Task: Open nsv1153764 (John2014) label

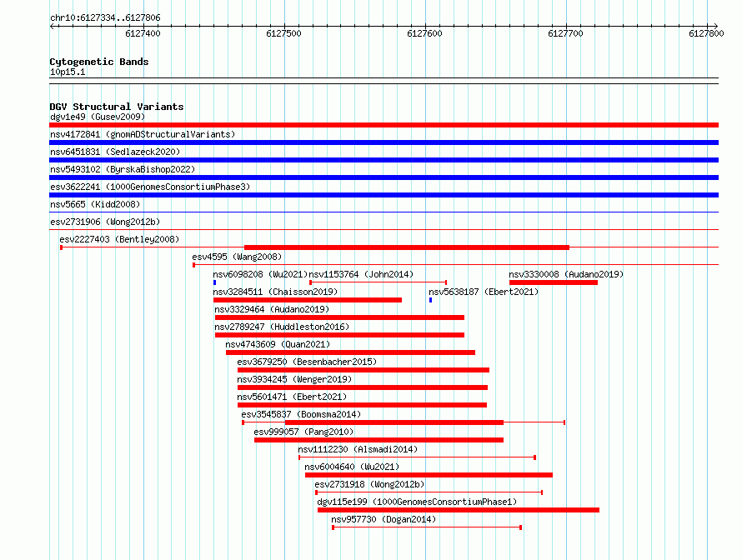Action: (361, 274)
